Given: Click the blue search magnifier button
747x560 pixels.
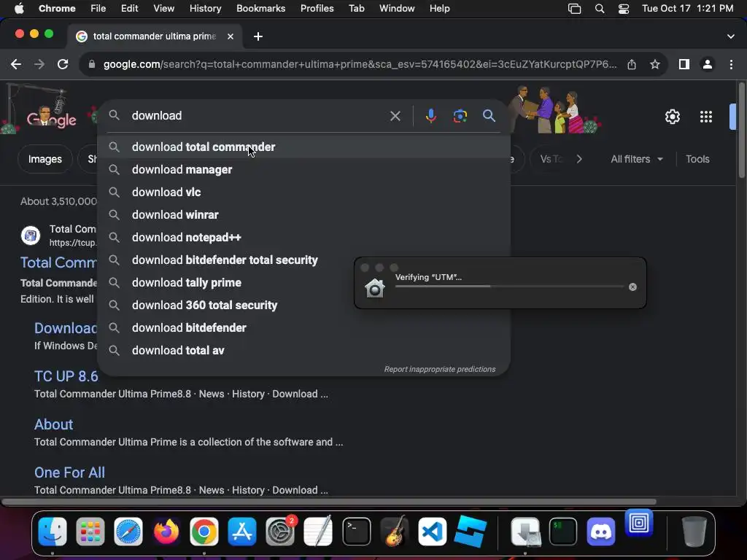Looking at the screenshot, I should click(489, 116).
